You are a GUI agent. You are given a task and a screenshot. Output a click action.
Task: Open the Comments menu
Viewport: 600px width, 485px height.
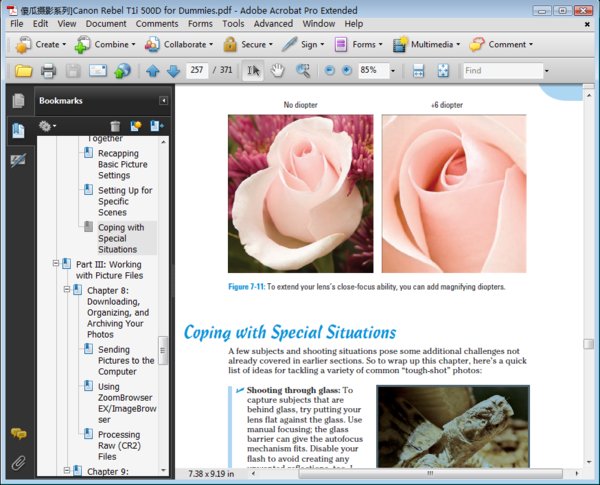(157, 24)
